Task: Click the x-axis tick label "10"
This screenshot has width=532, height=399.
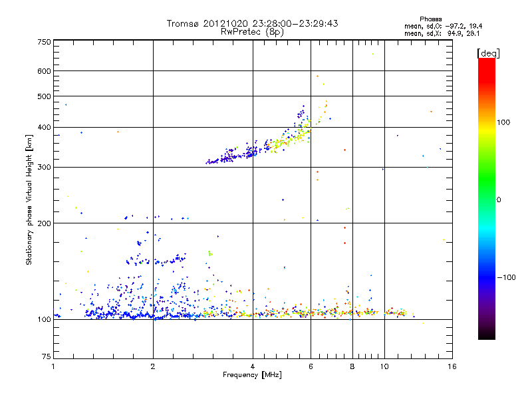Action: pos(384,366)
